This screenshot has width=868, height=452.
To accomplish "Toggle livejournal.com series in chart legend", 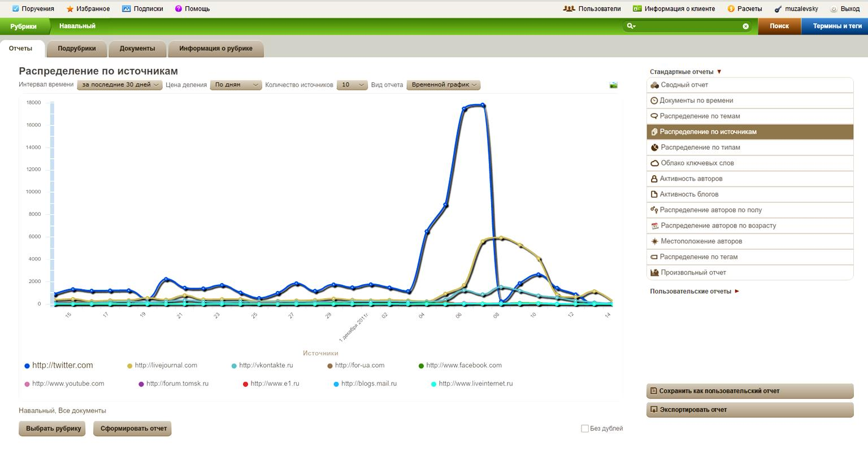I will click(162, 366).
